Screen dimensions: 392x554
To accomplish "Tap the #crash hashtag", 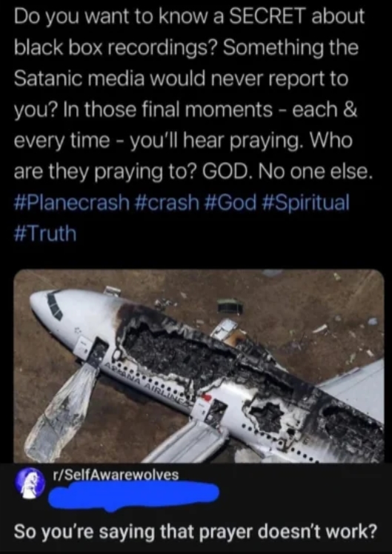I will click(167, 203).
